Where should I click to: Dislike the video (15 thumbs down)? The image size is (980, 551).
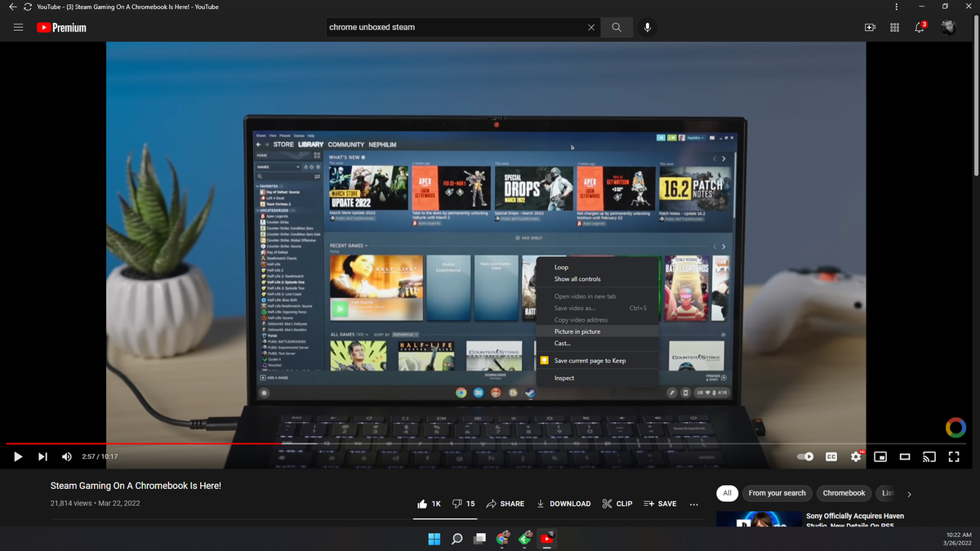463,504
